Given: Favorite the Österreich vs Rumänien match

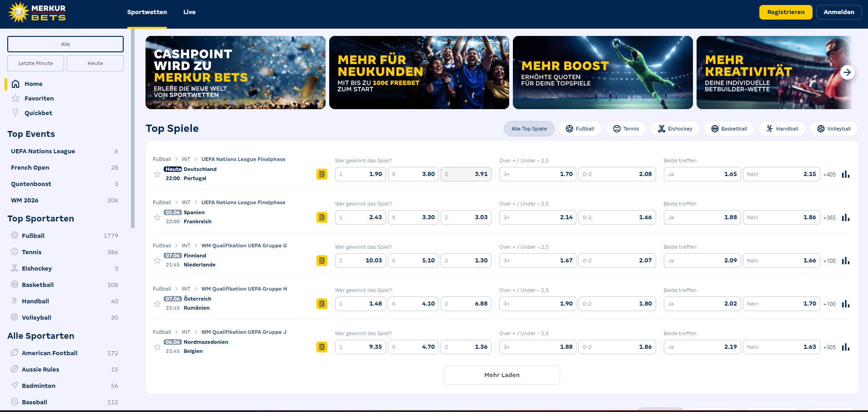Looking at the screenshot, I should 157,304.
